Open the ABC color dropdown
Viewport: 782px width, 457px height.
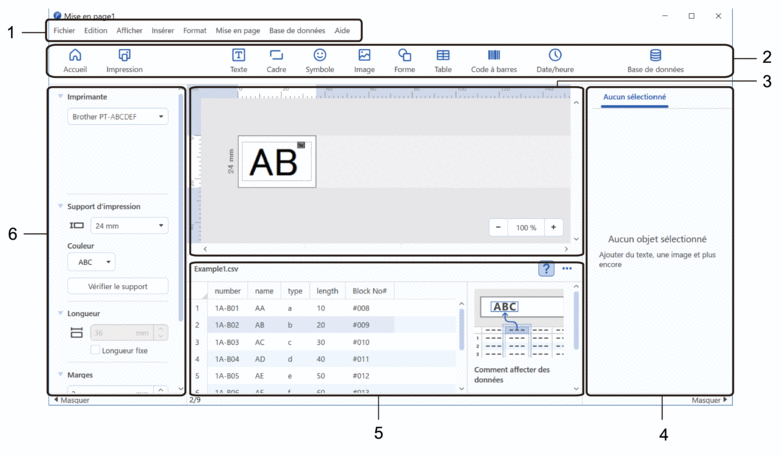pyautogui.click(x=91, y=262)
